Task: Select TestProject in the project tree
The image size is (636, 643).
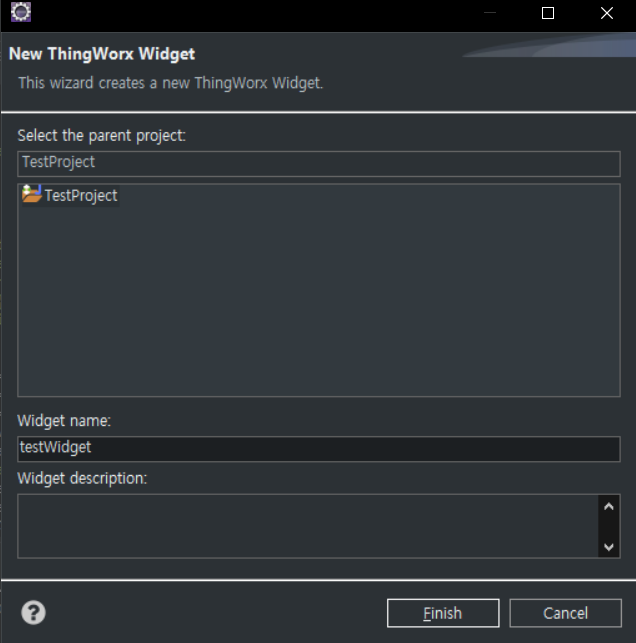Action: click(80, 196)
